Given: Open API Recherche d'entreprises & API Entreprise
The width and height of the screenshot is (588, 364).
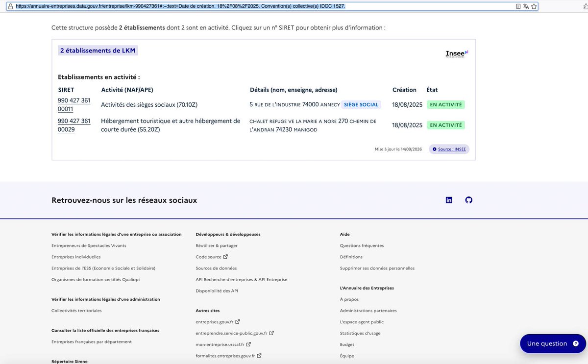Looking at the screenshot, I should 242,279.
